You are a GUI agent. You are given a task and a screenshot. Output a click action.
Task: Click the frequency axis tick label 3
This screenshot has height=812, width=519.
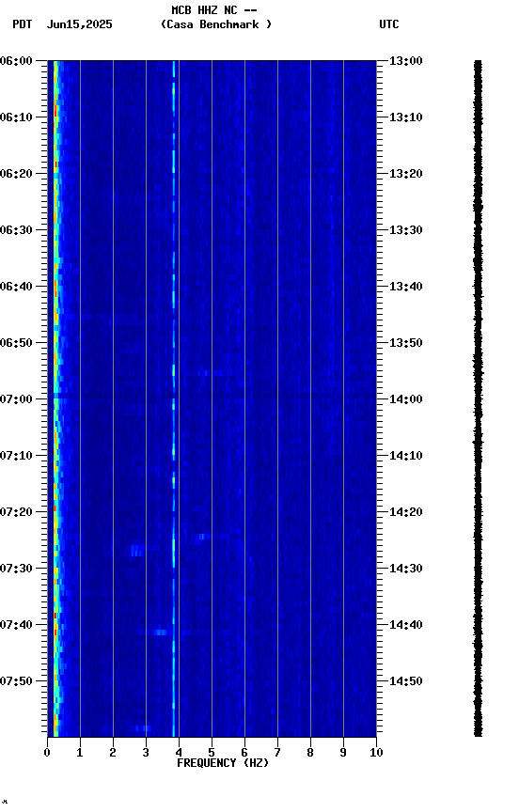point(146,753)
